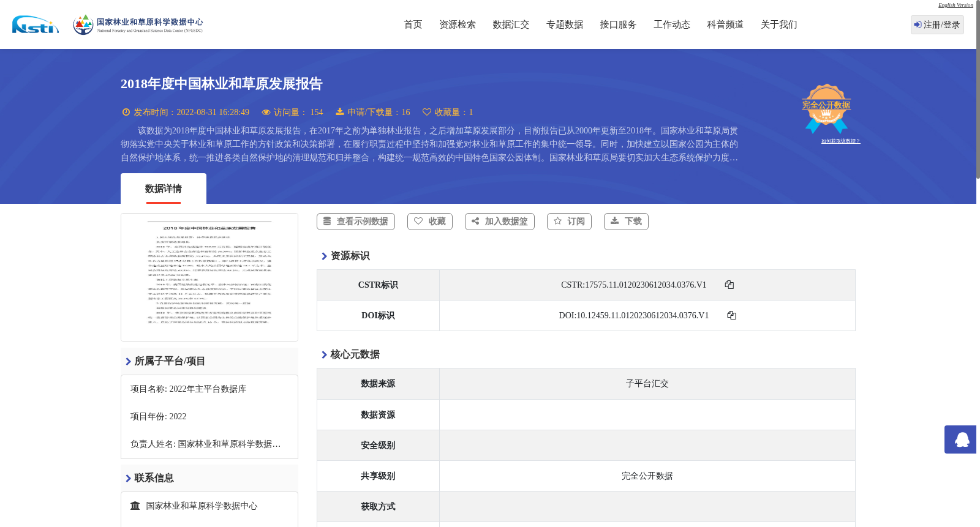
Task: Select the CSTR:17575.11.0120230612034.0376.V1 value
Action: point(634,285)
